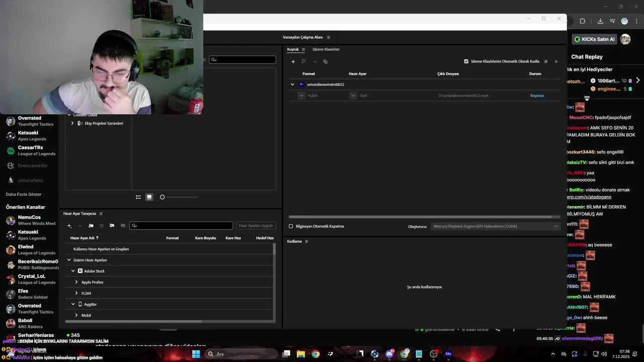Screen dimensions: 644x362
Task: Click the media browser search field
Action: pos(243,59)
